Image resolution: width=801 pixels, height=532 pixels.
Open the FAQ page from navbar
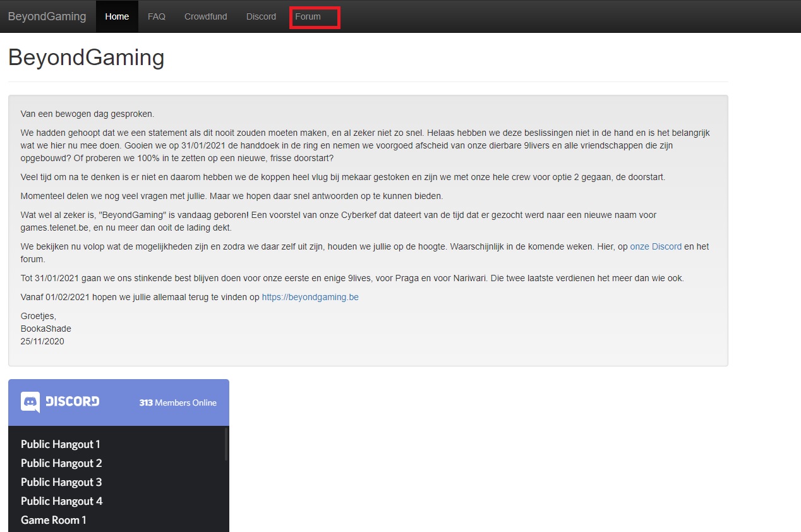click(x=157, y=16)
